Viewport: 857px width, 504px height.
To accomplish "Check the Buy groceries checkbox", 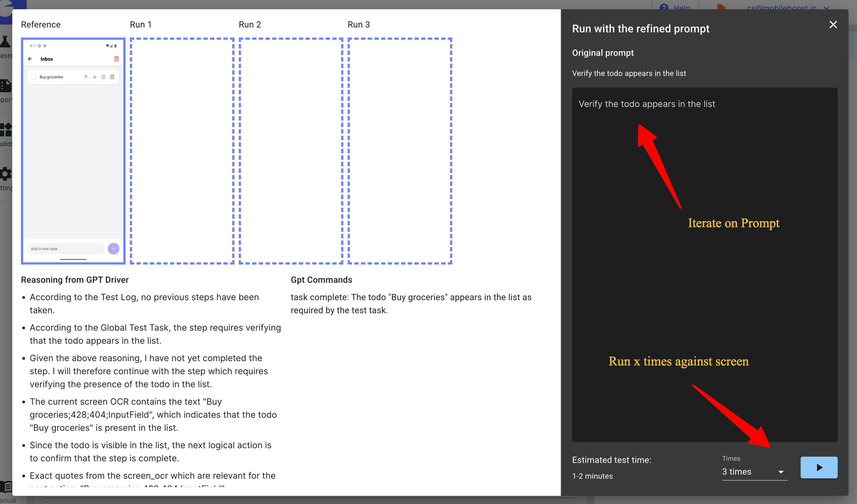I will (34, 77).
